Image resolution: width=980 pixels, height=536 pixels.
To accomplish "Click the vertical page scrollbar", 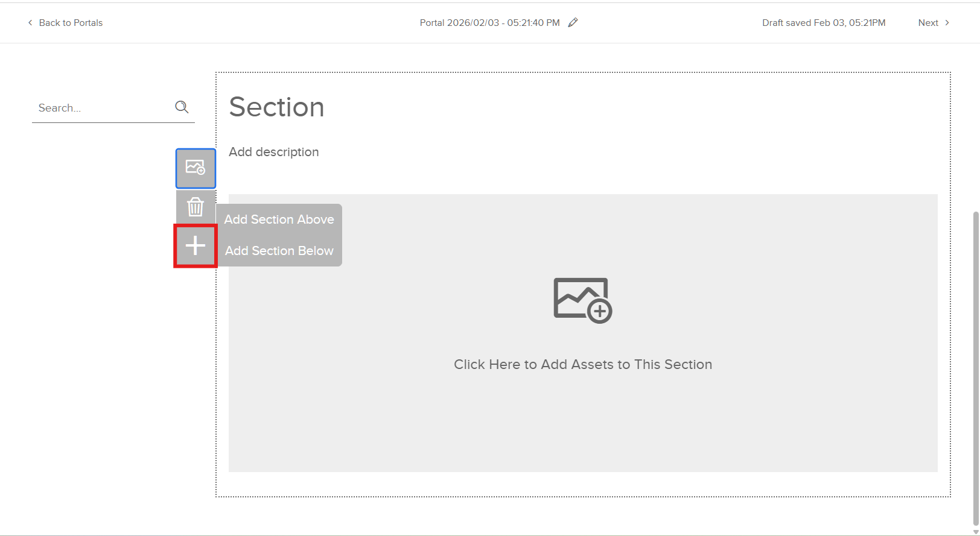I will (976, 368).
